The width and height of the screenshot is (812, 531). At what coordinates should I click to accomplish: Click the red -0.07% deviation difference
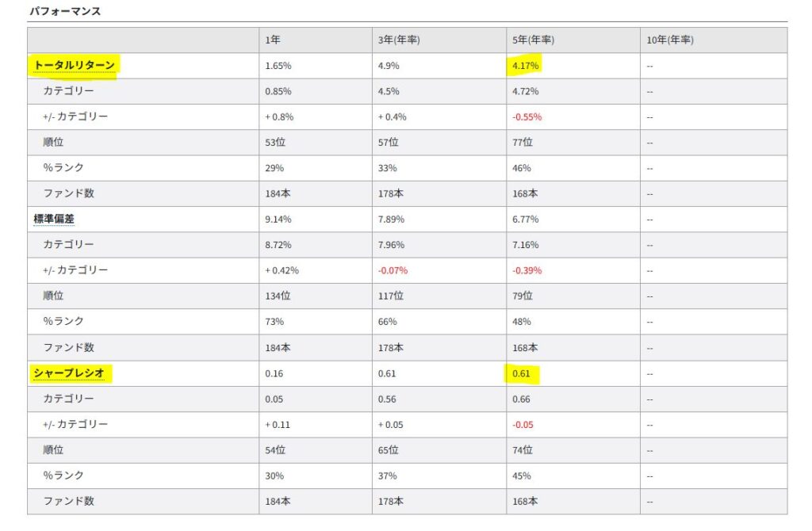coord(393,270)
